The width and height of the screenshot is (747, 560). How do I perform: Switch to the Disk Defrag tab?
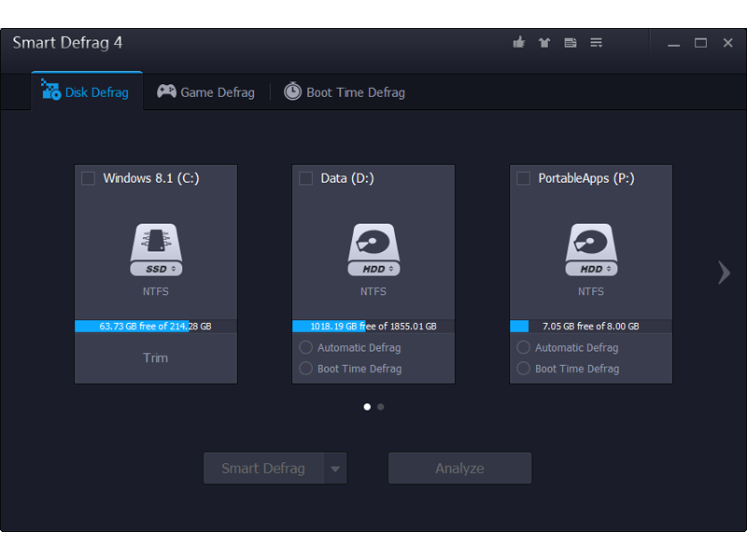87,92
